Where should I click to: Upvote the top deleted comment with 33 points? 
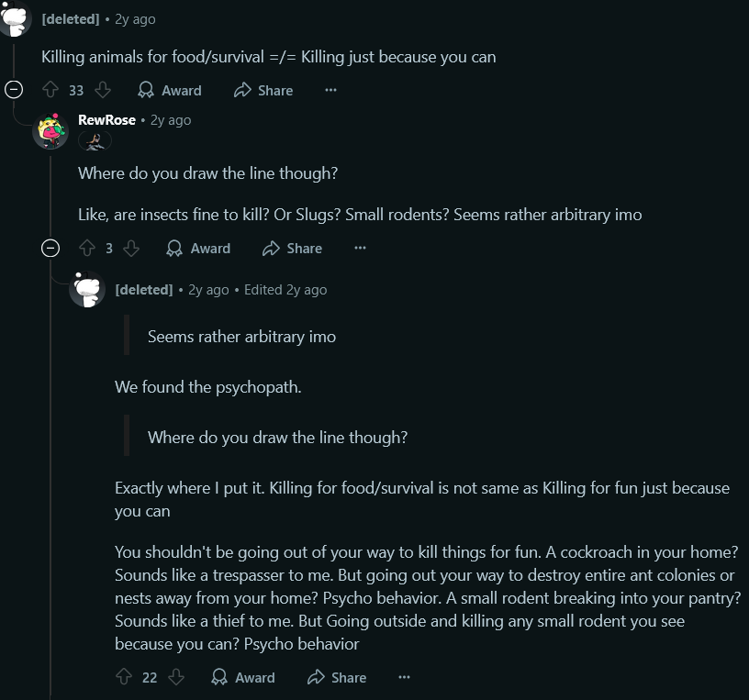pos(50,90)
